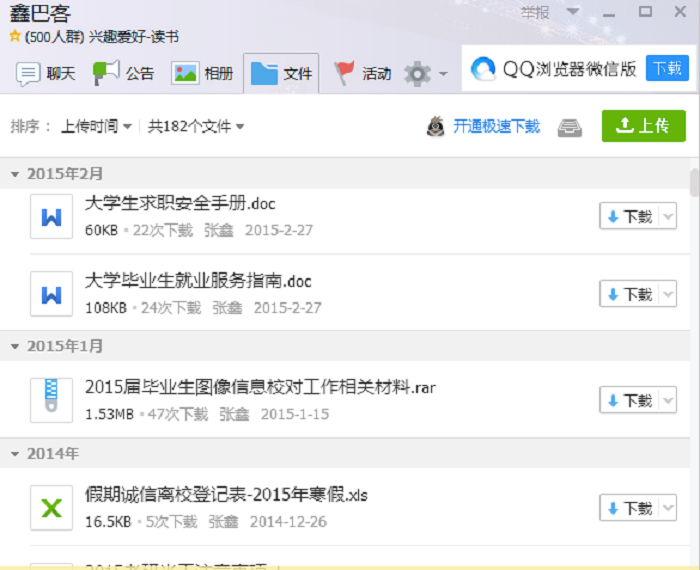Click the 开通极速下载 link
This screenshot has width=700, height=570.
click(496, 126)
